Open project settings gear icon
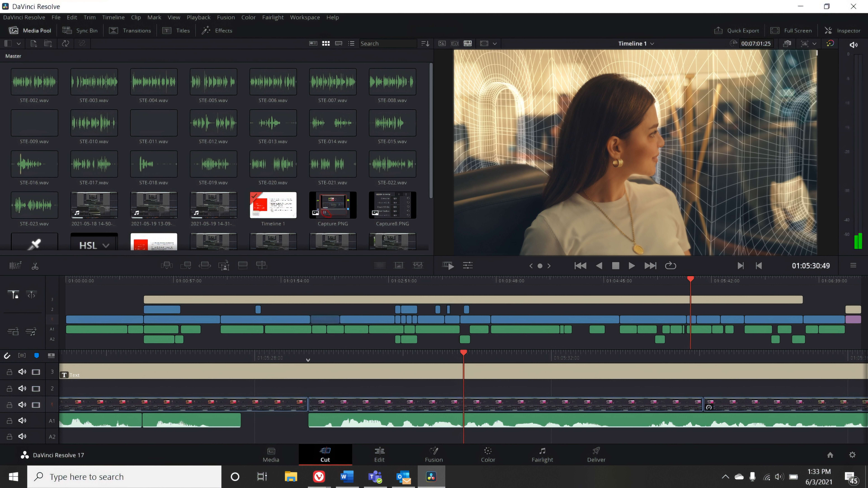This screenshot has width=868, height=488. 852,455
